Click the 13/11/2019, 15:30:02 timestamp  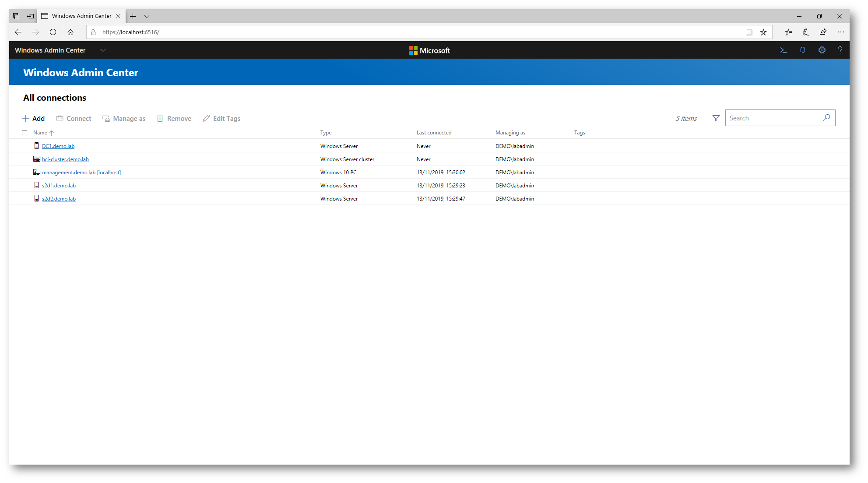click(x=441, y=173)
